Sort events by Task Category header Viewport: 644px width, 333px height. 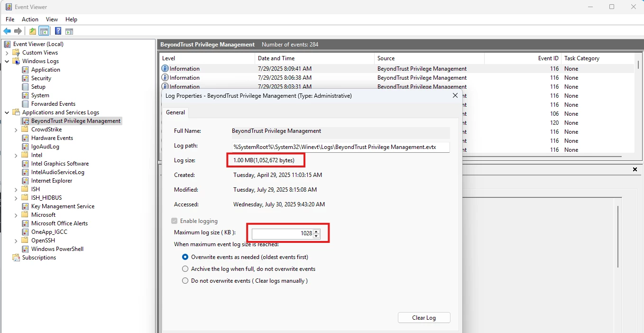click(598, 58)
